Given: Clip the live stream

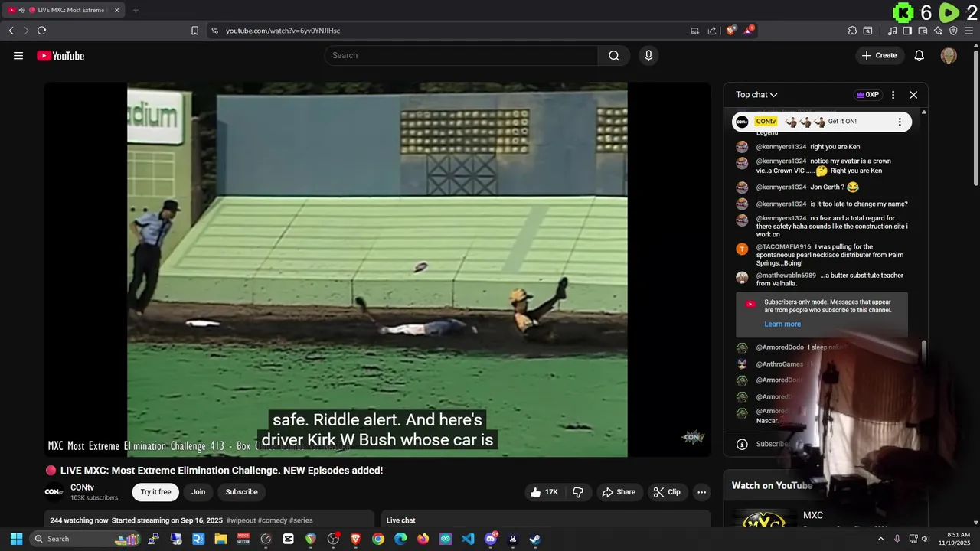Looking at the screenshot, I should click(x=666, y=492).
